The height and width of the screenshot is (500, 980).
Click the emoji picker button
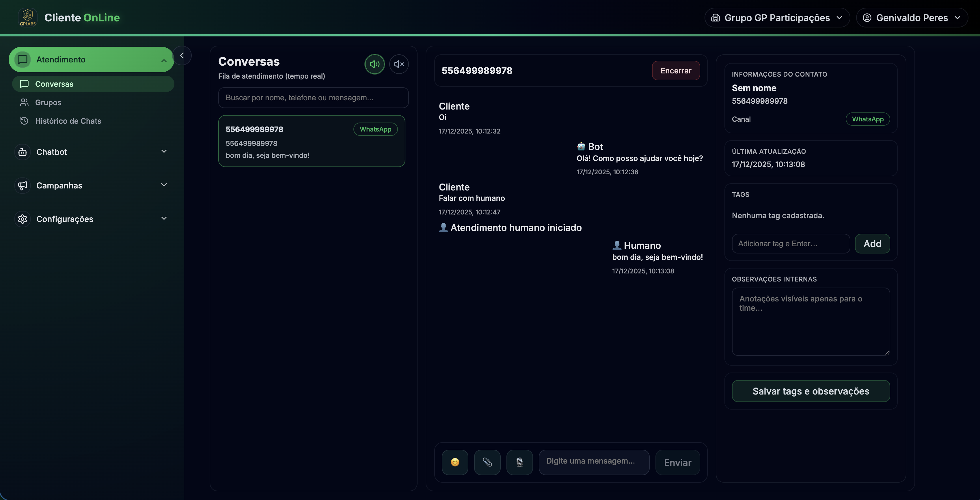pyautogui.click(x=454, y=462)
